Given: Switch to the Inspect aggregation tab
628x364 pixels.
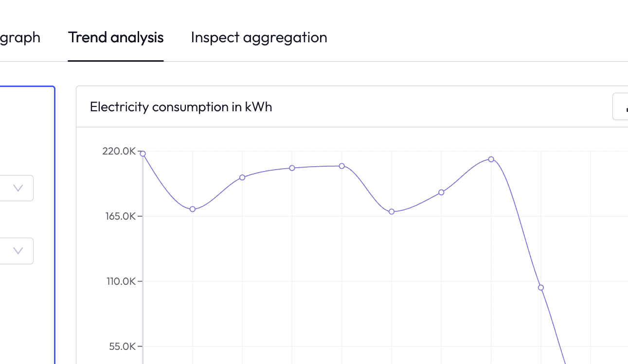Looking at the screenshot, I should [x=259, y=37].
